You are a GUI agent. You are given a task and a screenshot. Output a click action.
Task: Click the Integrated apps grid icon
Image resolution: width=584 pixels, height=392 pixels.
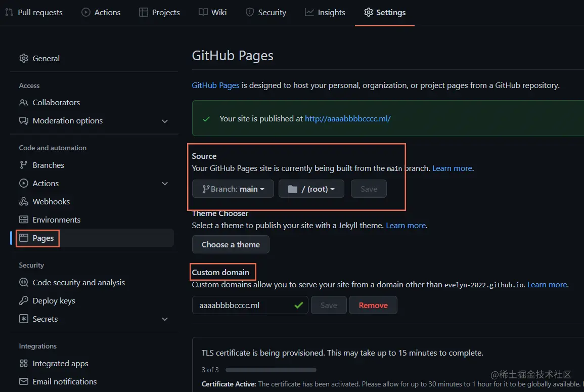[x=24, y=363]
